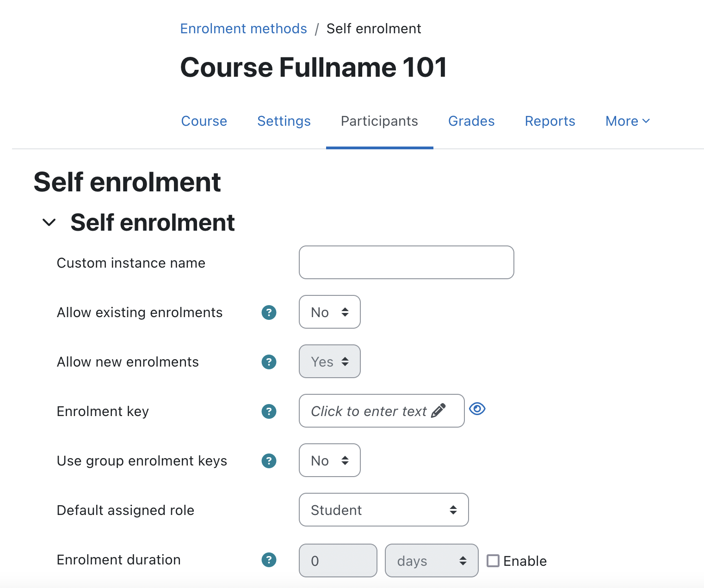This screenshot has width=704, height=588.
Task: Click the Enrolment key help icon
Action: [269, 411]
